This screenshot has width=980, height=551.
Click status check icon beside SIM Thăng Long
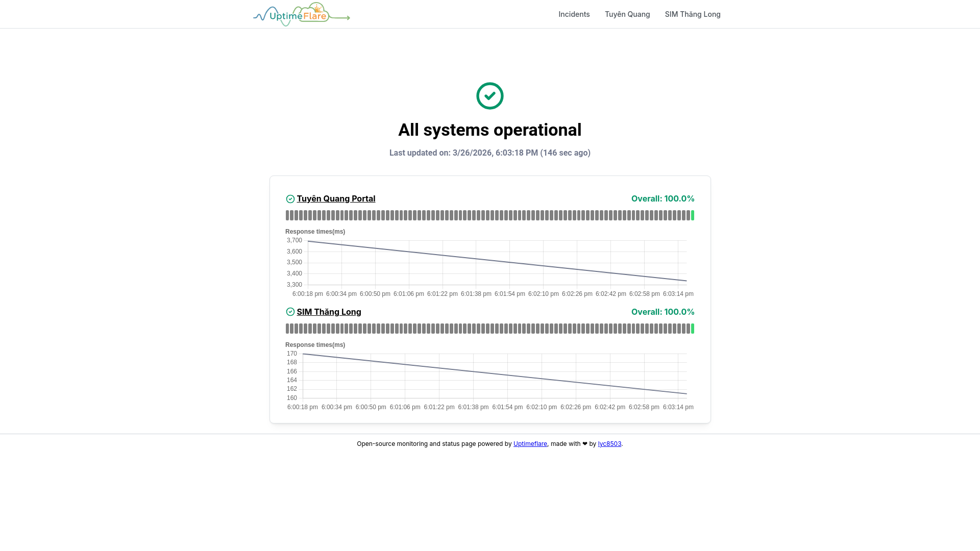(290, 312)
